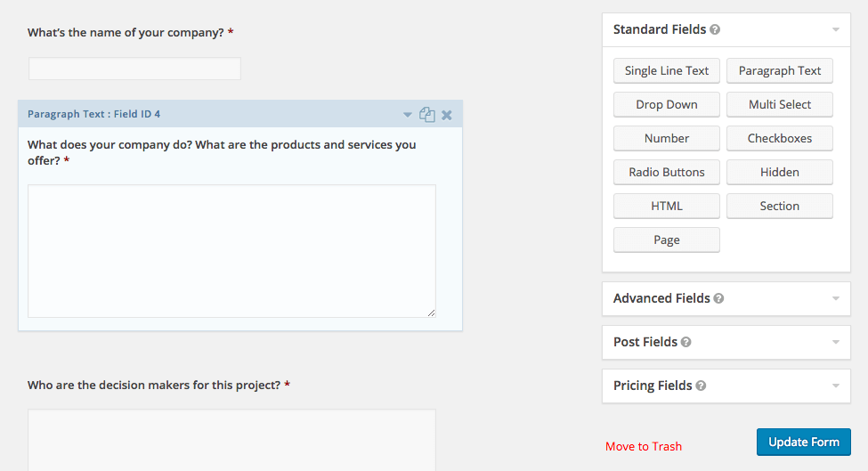Viewport: 868px width, 471px height.
Task: Add a Single Line Text field
Action: [667, 71]
